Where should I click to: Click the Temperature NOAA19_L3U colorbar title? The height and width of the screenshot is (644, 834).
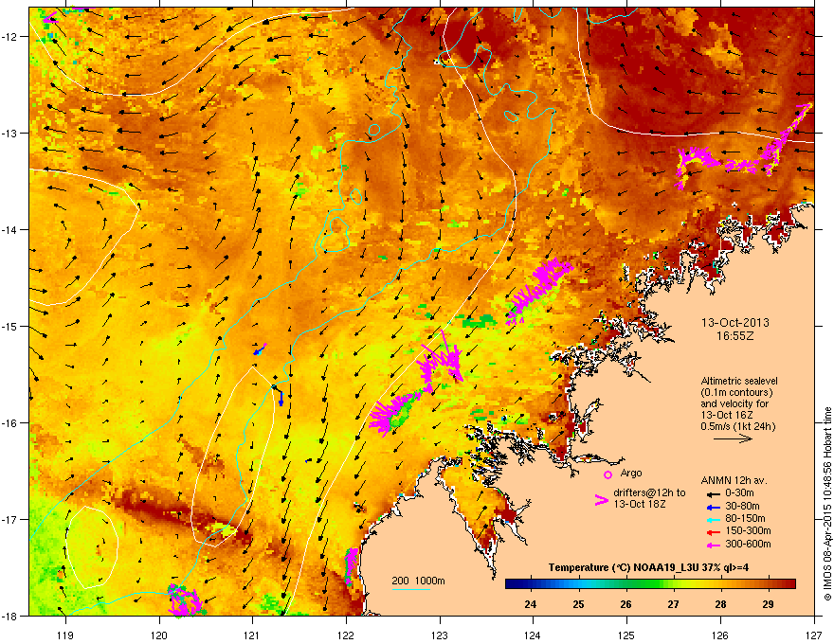tap(648, 567)
